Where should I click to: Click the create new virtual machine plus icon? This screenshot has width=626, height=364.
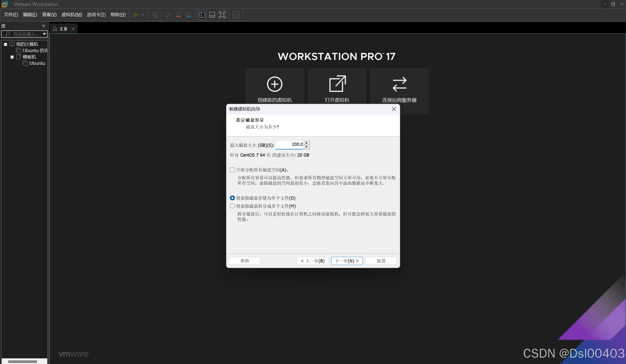[274, 84]
